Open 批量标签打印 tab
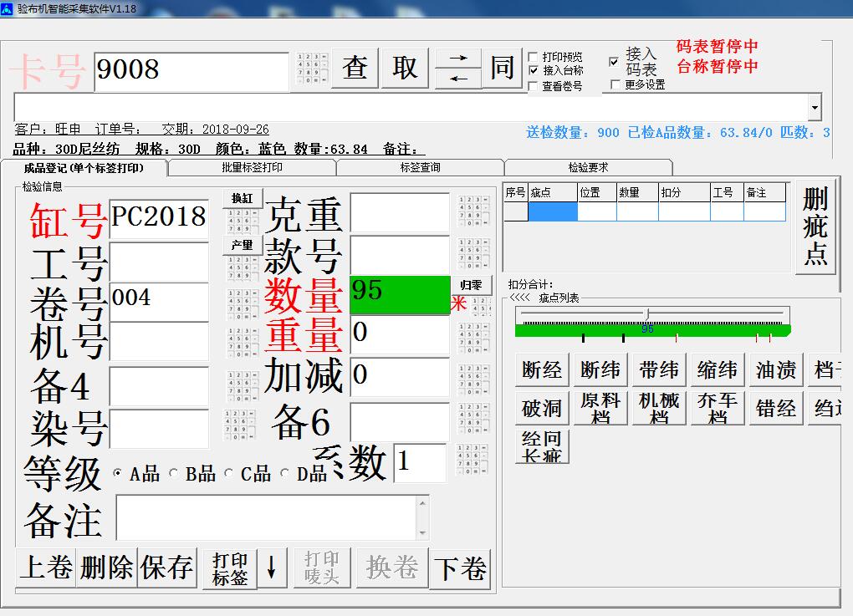 click(252, 167)
